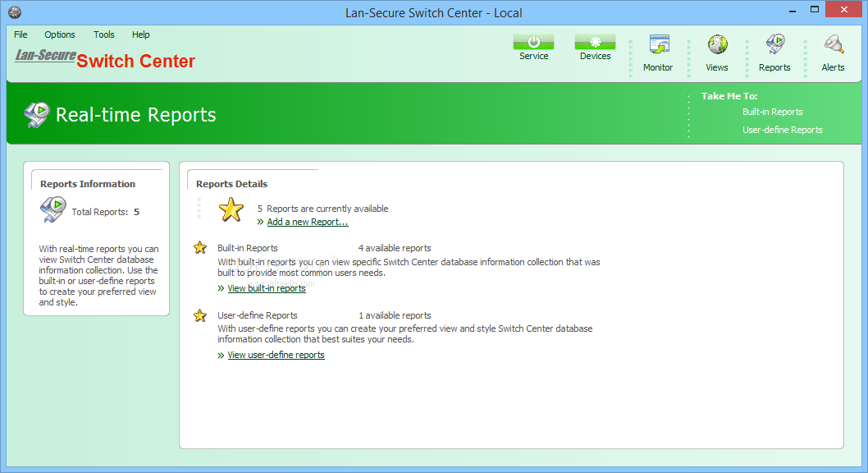Click Add a new Report link
This screenshot has width=868, height=473.
(307, 222)
